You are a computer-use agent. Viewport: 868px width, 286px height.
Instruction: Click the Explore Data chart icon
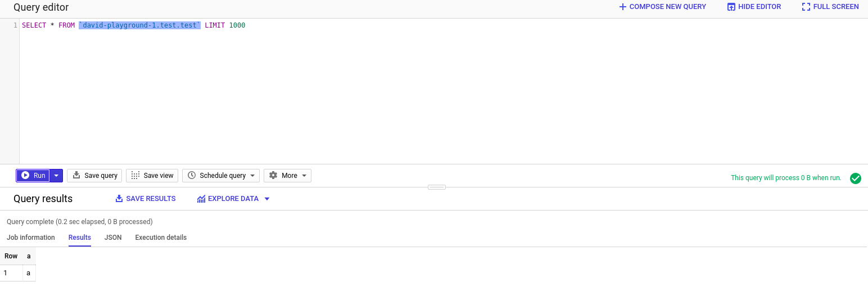(201, 199)
